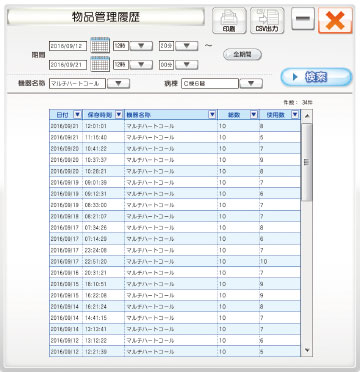Select the row with time 16:22:08
The width and height of the screenshot is (360, 372).
pyautogui.click(x=175, y=296)
